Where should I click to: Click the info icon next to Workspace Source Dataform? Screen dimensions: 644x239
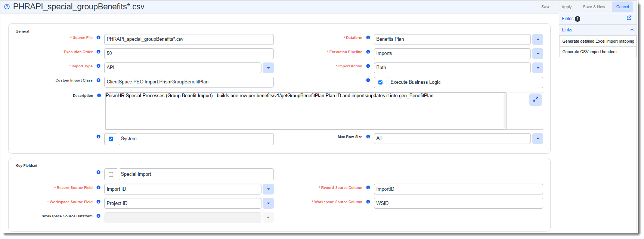tap(99, 216)
